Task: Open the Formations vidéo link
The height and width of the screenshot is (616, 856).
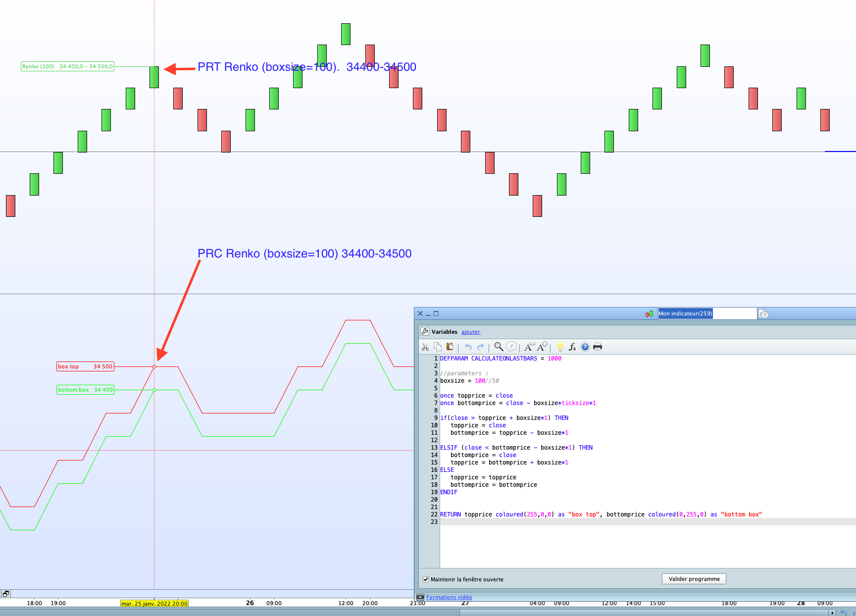Action: tap(449, 597)
